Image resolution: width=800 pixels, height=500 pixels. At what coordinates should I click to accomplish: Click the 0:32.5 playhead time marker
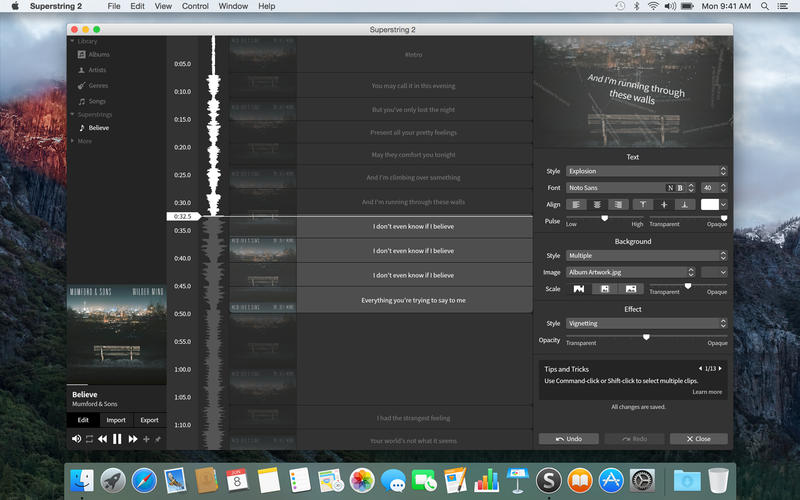pyautogui.click(x=183, y=216)
